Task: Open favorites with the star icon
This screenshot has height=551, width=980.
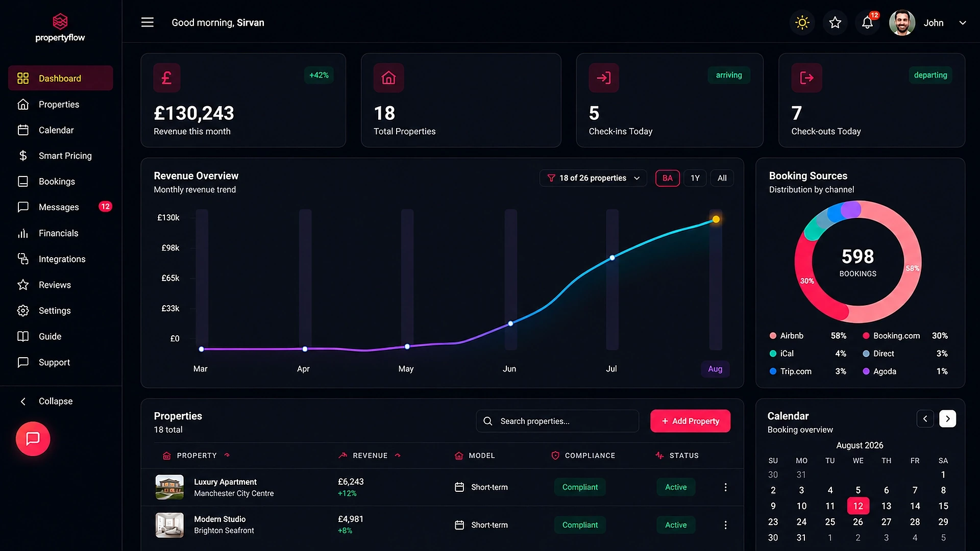Action: click(x=835, y=22)
